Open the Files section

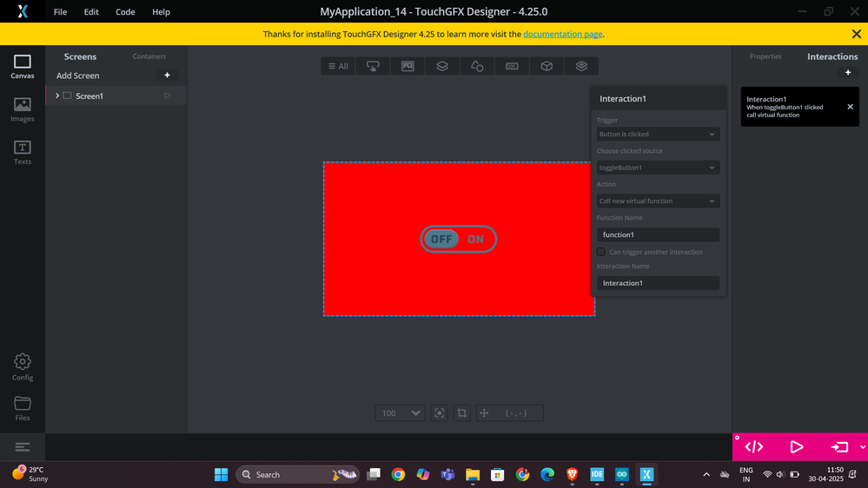click(x=22, y=408)
